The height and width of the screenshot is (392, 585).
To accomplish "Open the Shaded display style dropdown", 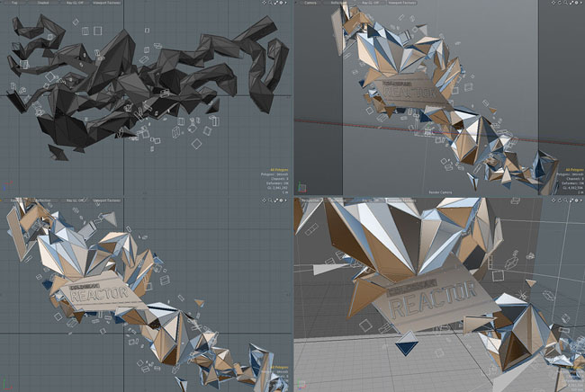I will coord(44,3).
